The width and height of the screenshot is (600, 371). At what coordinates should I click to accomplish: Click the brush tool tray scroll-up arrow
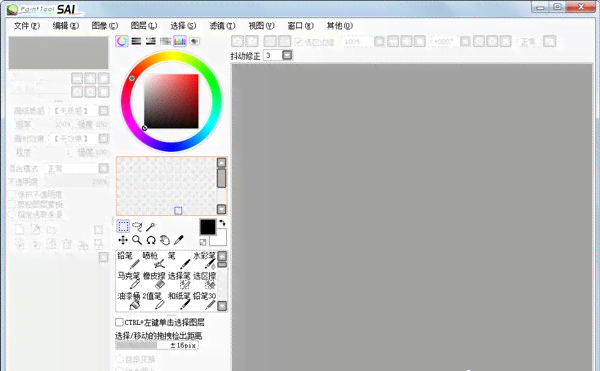[x=222, y=255]
